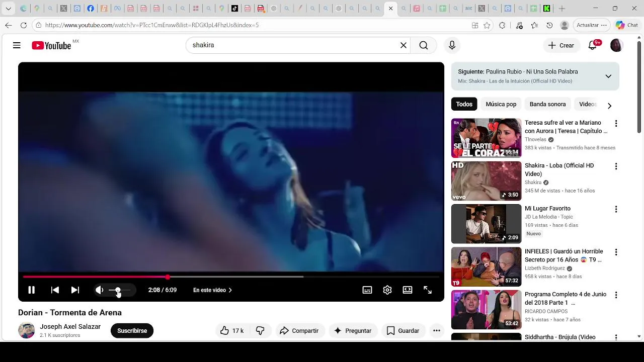Screen dimensions: 644x362
Task: Open a new browser tab
Action: click(562, 9)
